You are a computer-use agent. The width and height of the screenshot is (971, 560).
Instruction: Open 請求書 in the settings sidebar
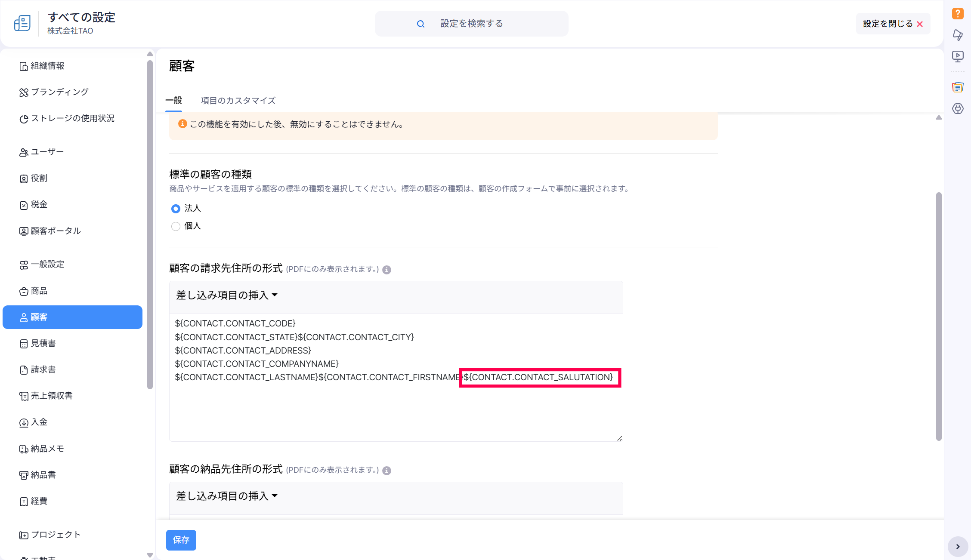43,369
